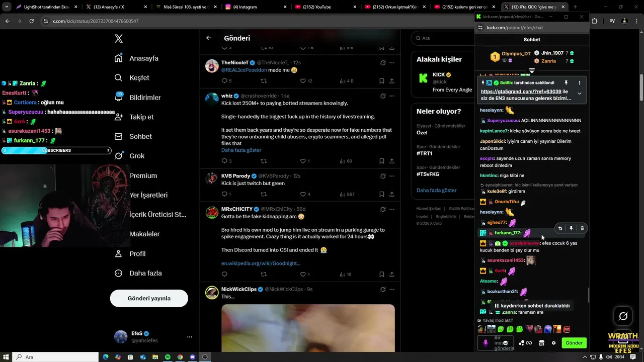Click the Gönderi yayınla button
The height and width of the screenshot is (362, 644).
tap(149, 298)
